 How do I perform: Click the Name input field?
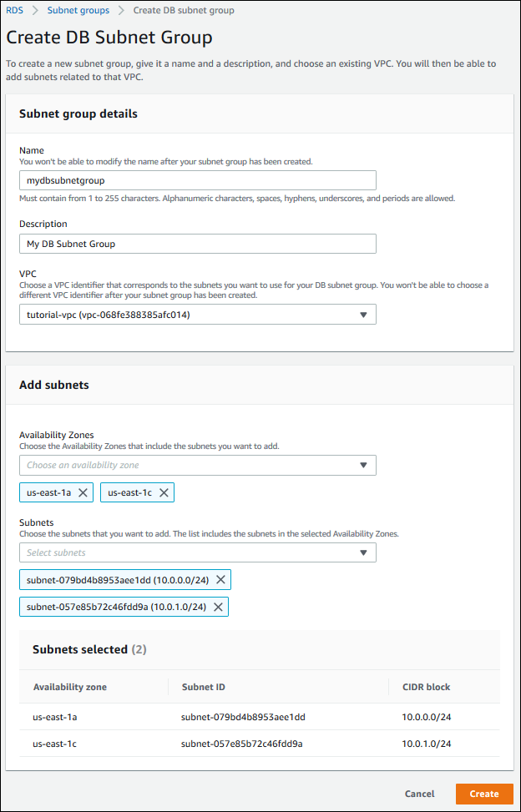197,180
